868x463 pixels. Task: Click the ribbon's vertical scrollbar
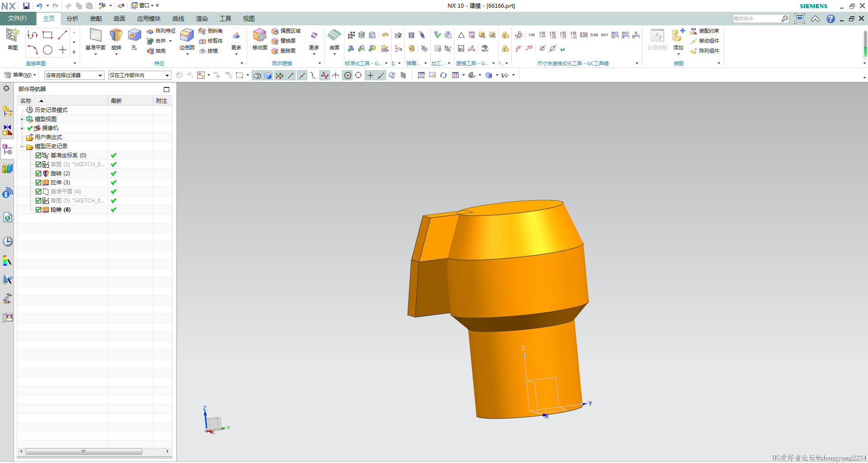pos(865,44)
